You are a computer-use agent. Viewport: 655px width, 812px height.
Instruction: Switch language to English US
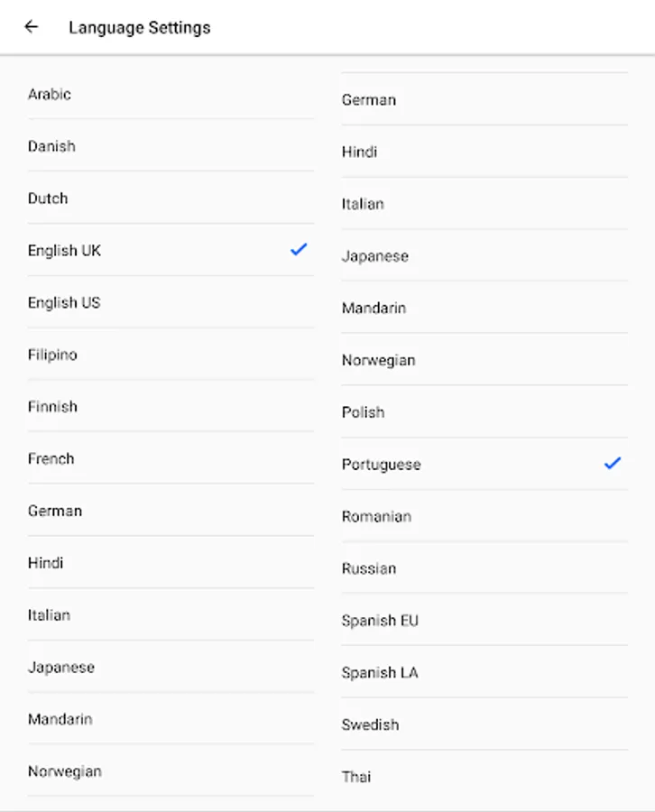pos(64,303)
